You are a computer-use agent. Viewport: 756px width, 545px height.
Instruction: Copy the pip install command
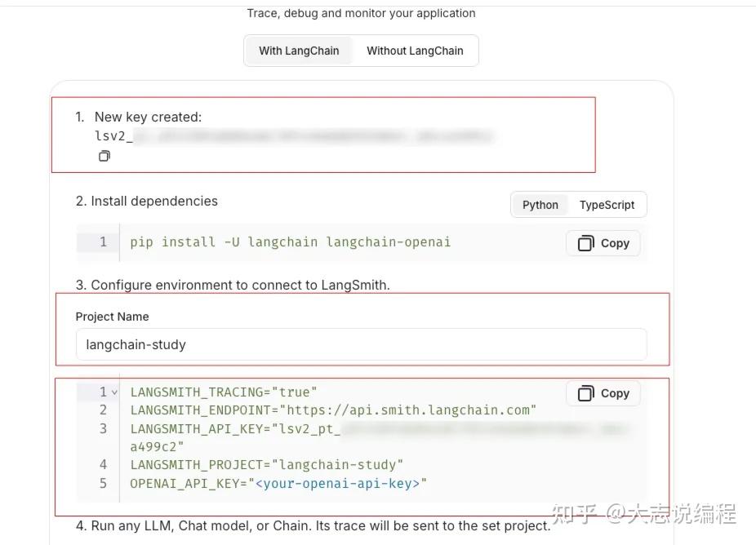pos(603,243)
